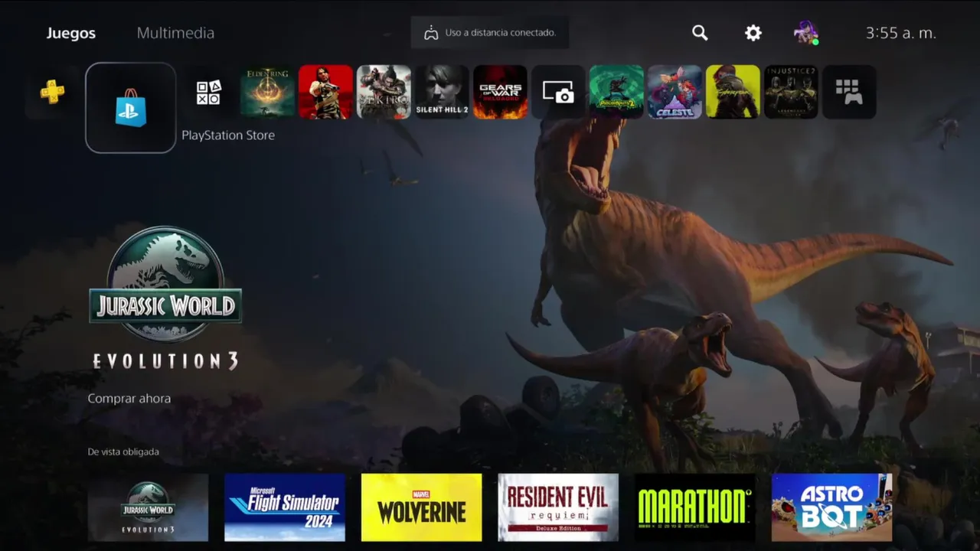Image resolution: width=980 pixels, height=551 pixels.
Task: Switch to the Multimedia tab
Action: click(175, 33)
